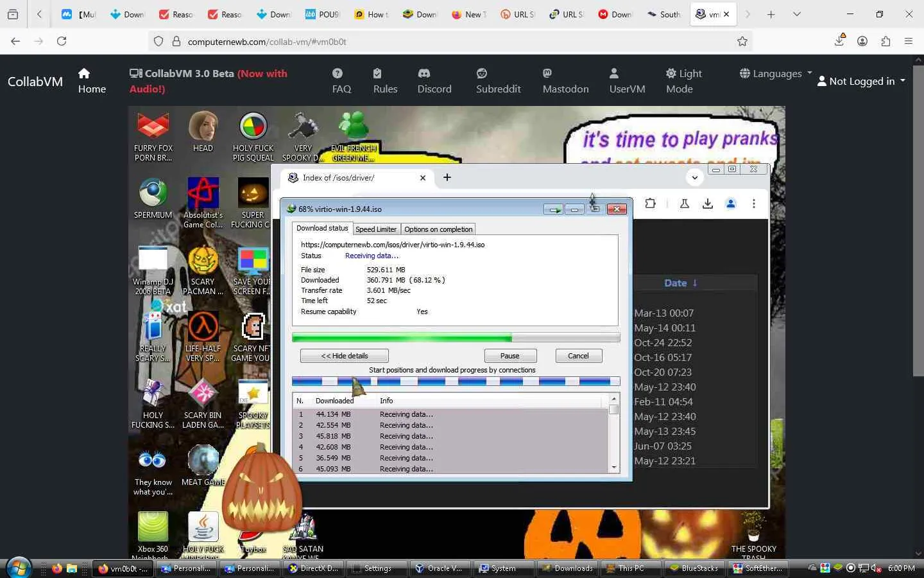The image size is (924, 578).
Task: Select the Options on completion tab
Action: click(x=438, y=229)
